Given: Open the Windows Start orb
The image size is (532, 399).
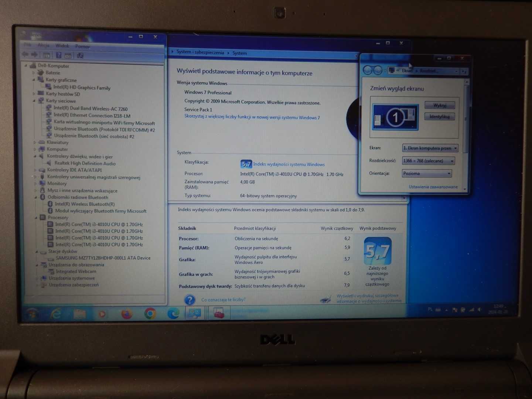Looking at the screenshot, I should [x=33, y=314].
